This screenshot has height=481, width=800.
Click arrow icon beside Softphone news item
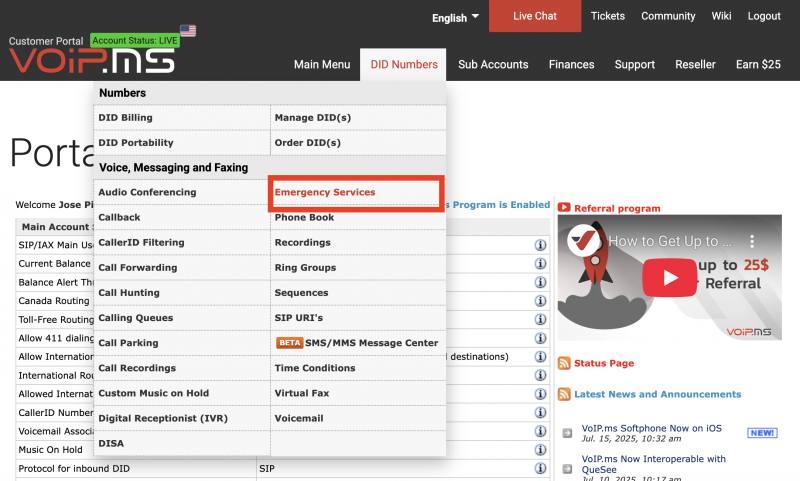coord(567,433)
